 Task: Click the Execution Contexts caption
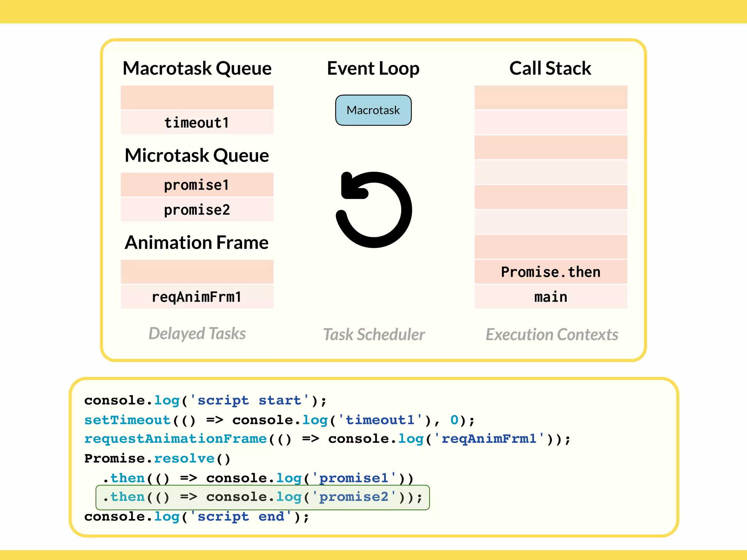point(552,334)
